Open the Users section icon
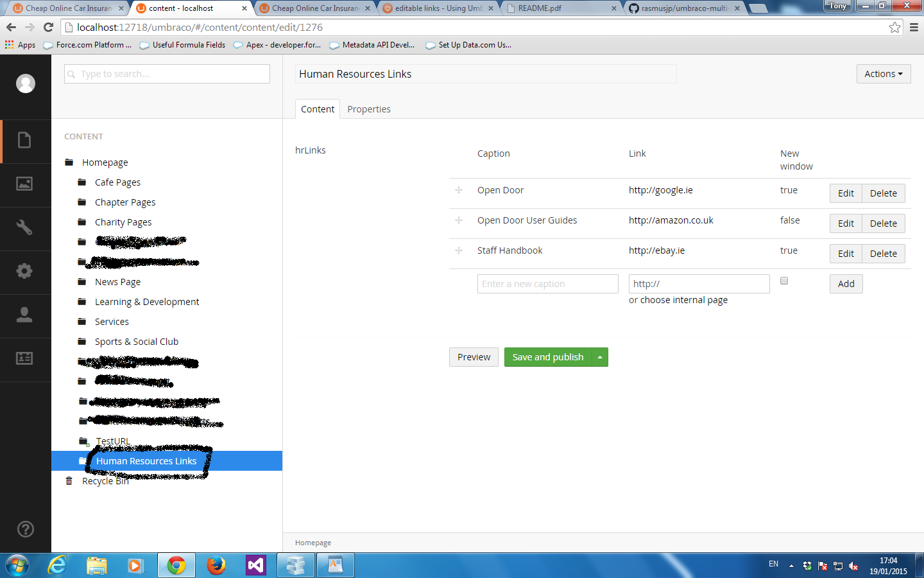 pos(24,315)
